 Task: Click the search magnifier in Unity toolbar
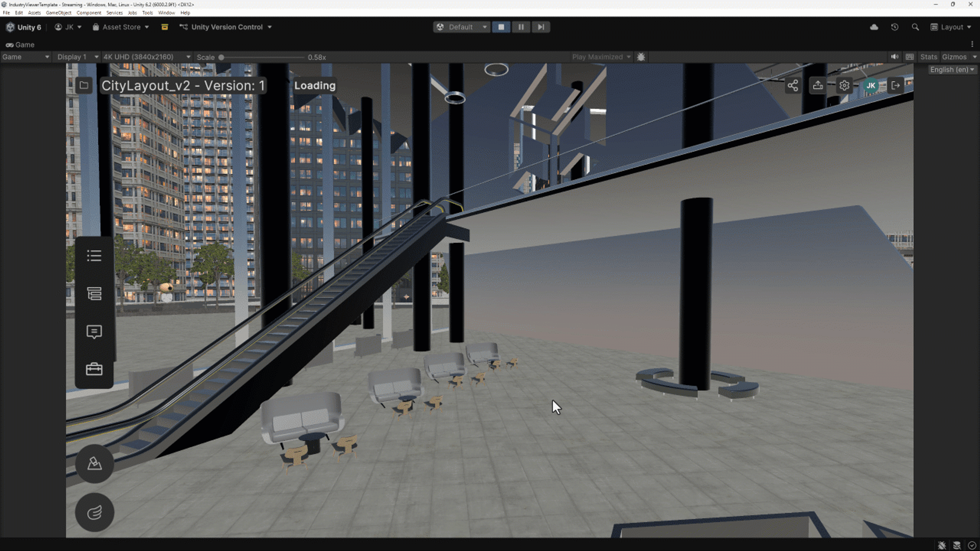click(x=915, y=27)
